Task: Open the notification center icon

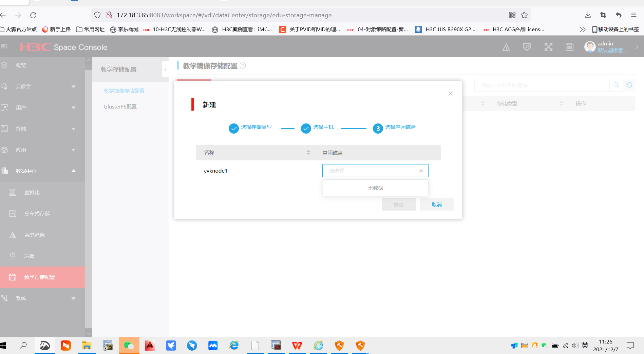Action: pos(630,346)
